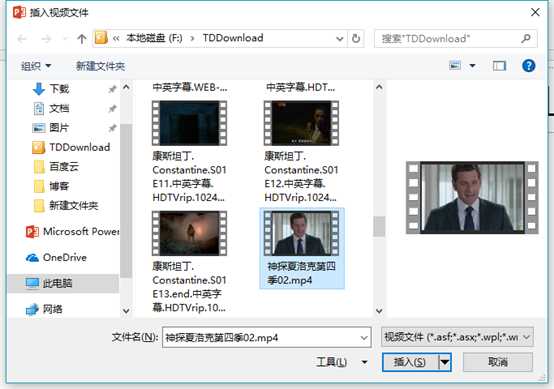Click pin icon next to 下载

(112, 89)
